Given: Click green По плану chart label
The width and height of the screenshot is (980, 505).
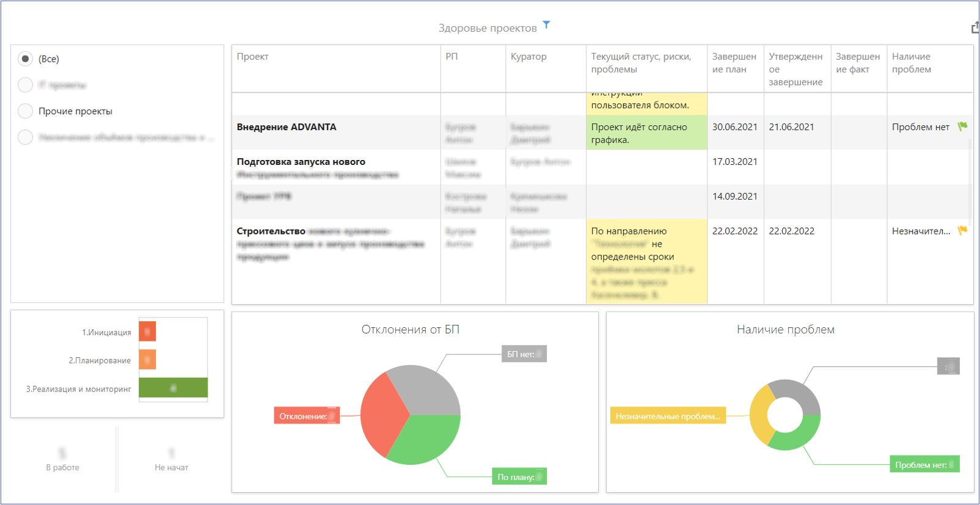Looking at the screenshot, I should click(519, 477).
